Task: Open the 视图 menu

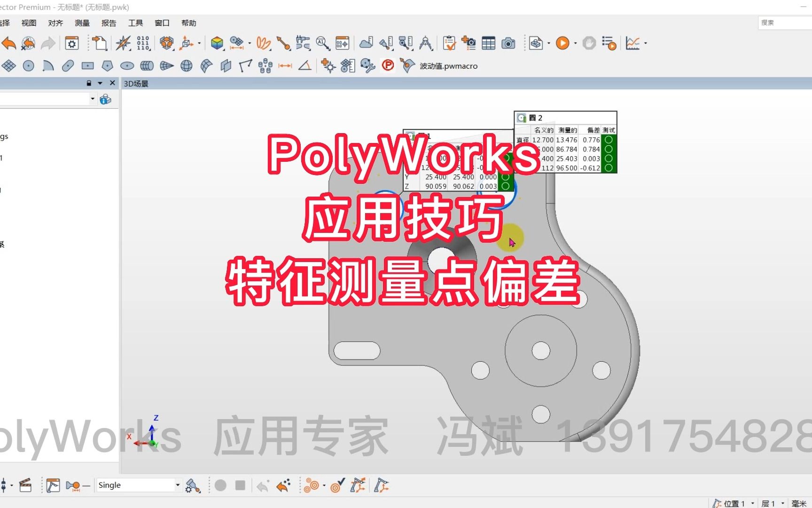Action: coord(29,23)
